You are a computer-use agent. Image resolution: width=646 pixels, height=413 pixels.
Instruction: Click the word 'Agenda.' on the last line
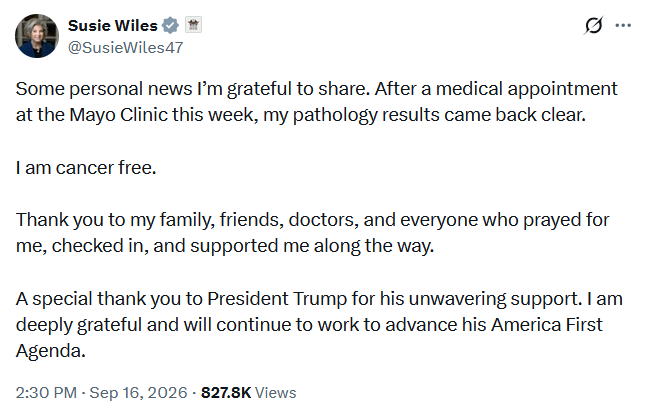pos(51,351)
